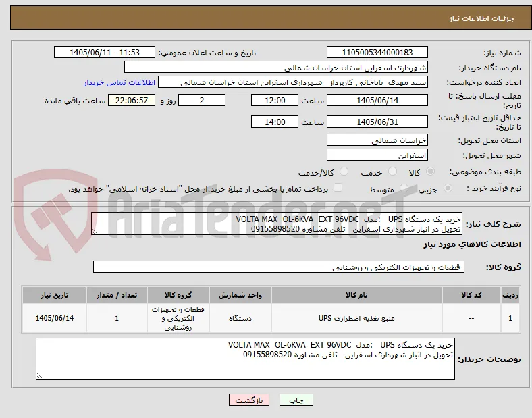
Task: Select the کالا/خدمت radio button
Action: pyautogui.click(x=344, y=172)
